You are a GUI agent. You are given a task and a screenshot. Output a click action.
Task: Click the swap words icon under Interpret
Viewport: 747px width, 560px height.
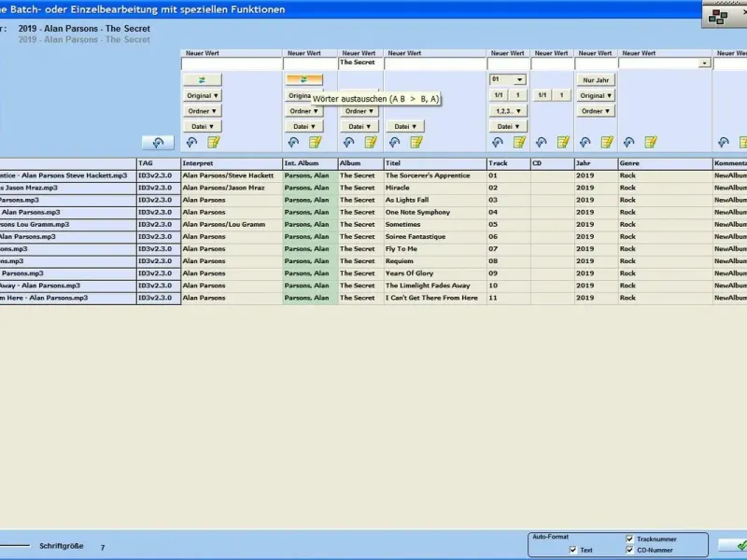(x=203, y=80)
